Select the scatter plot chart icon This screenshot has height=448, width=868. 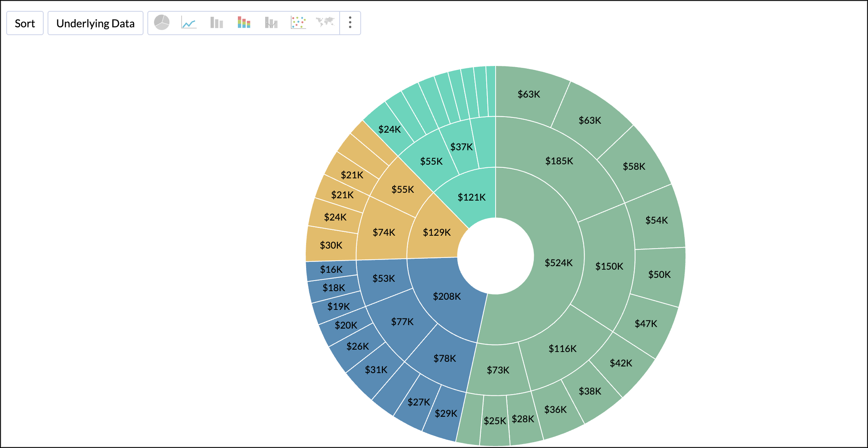[x=298, y=23]
